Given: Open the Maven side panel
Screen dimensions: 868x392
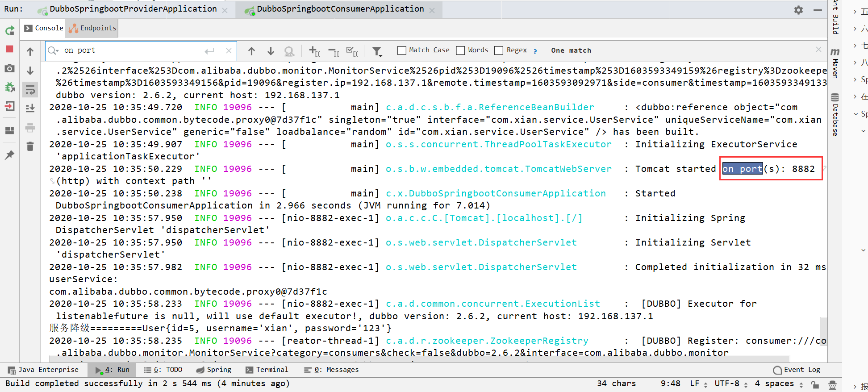Looking at the screenshot, I should pyautogui.click(x=835, y=63).
